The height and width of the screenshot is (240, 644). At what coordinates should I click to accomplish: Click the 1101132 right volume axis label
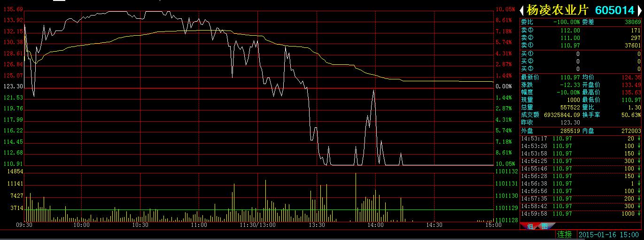506,172
